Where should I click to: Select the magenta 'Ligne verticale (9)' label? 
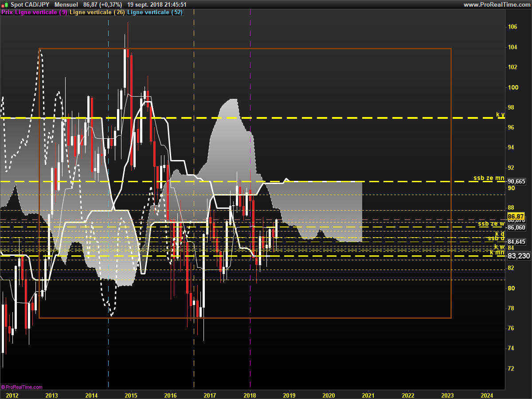(42, 12)
